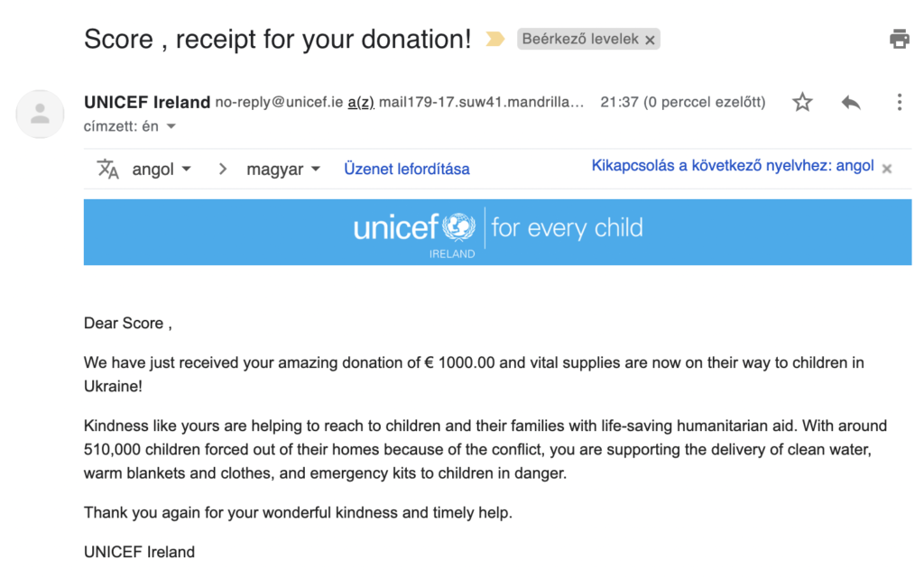Reply using the arrow icon

851,103
